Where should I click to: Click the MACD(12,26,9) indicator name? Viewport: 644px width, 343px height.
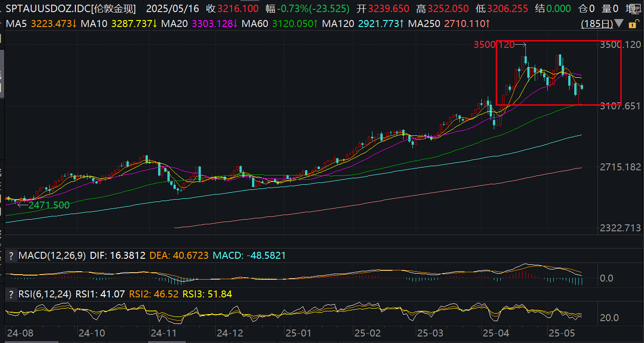coord(52,256)
